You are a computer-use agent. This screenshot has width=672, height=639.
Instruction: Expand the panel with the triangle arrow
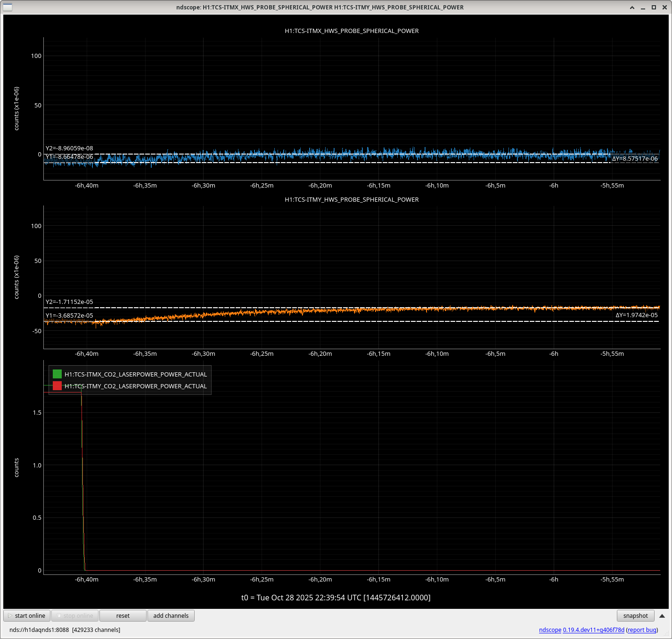[662, 615]
